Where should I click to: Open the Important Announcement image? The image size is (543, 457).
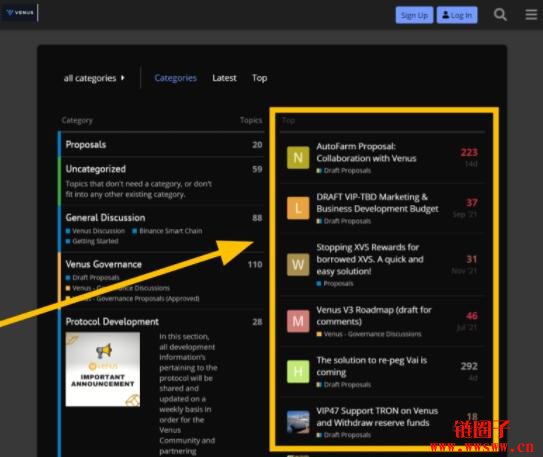pyautogui.click(x=103, y=369)
